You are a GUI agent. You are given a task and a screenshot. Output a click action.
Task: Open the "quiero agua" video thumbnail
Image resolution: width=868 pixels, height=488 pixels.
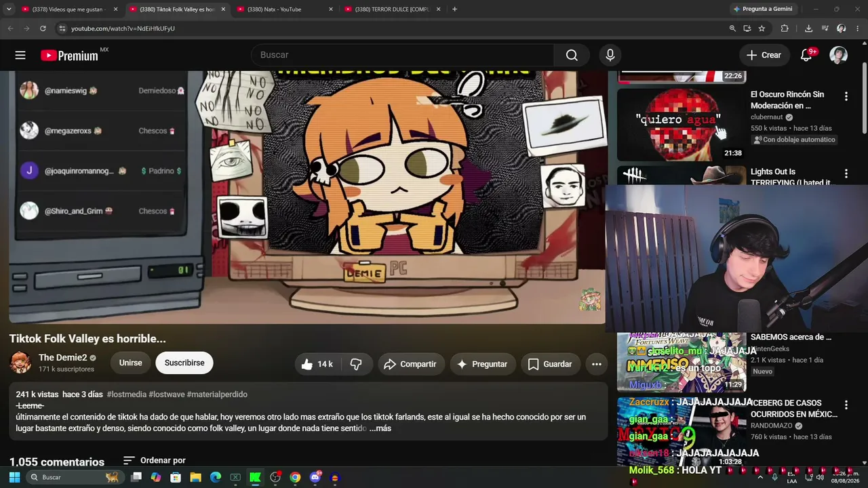click(x=682, y=124)
